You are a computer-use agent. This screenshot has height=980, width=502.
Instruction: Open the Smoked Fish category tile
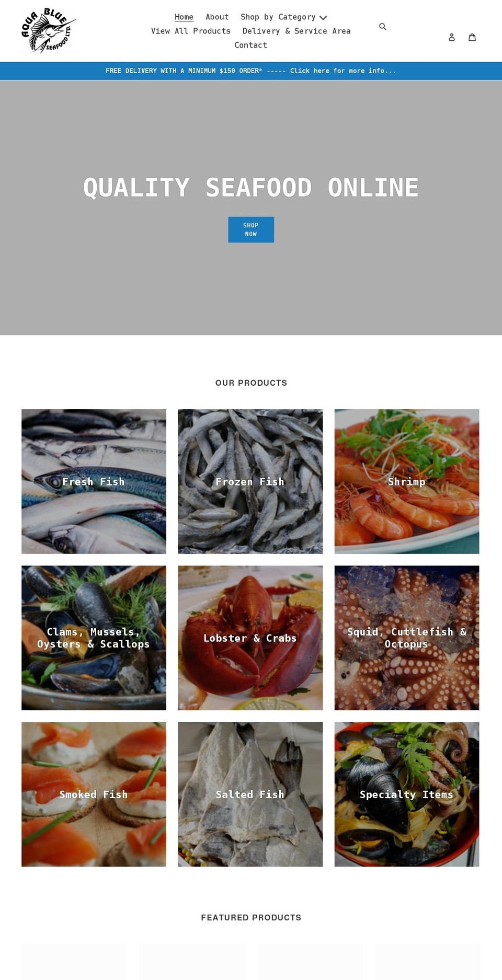click(x=94, y=794)
